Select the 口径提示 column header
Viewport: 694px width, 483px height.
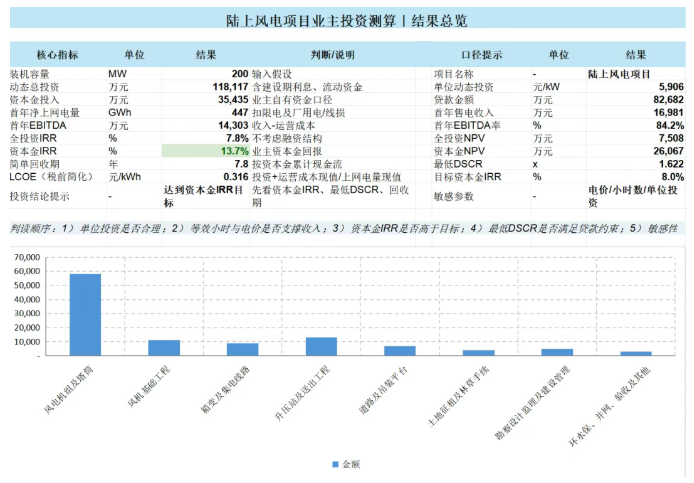(x=482, y=55)
